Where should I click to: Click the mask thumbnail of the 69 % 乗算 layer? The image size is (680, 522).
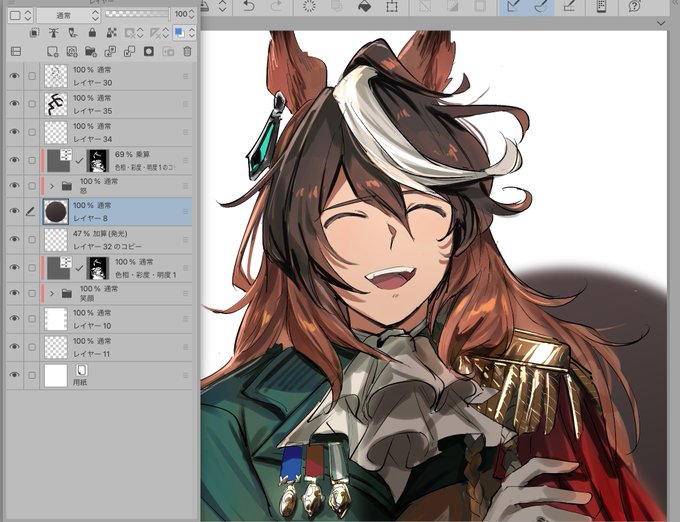tap(98, 160)
